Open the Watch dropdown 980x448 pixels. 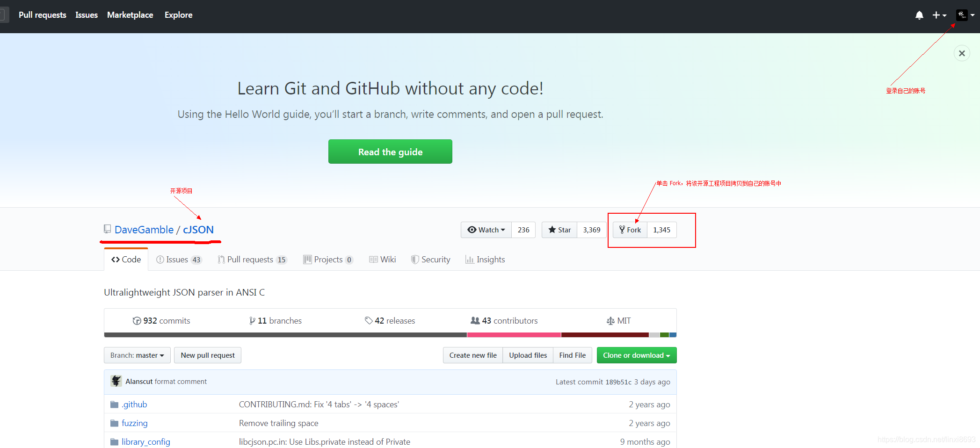click(486, 230)
